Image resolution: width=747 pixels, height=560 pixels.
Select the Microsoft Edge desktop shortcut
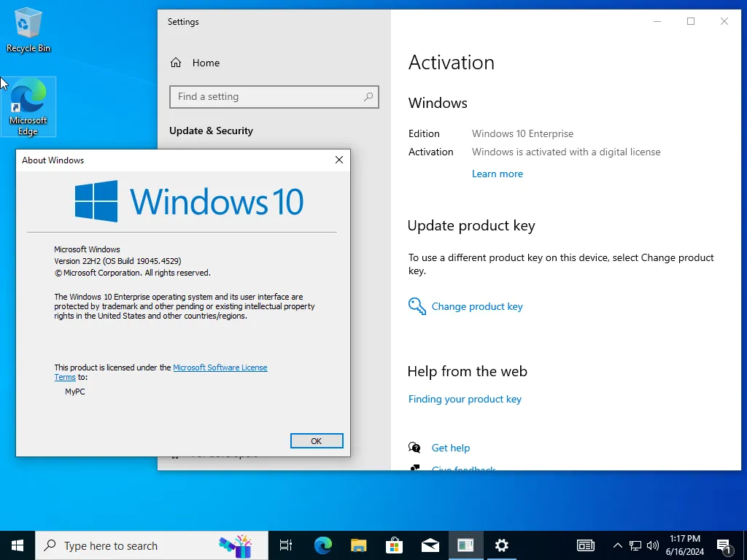pyautogui.click(x=28, y=106)
